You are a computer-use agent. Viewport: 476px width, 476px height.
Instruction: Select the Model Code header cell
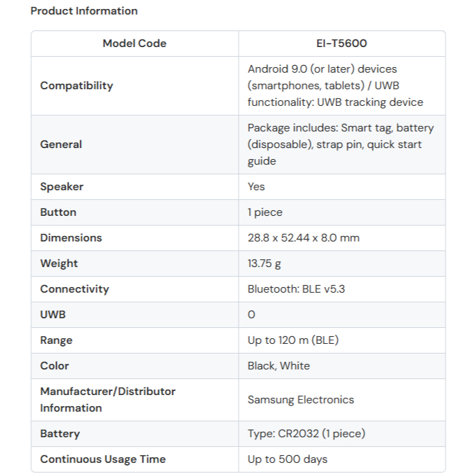134,44
